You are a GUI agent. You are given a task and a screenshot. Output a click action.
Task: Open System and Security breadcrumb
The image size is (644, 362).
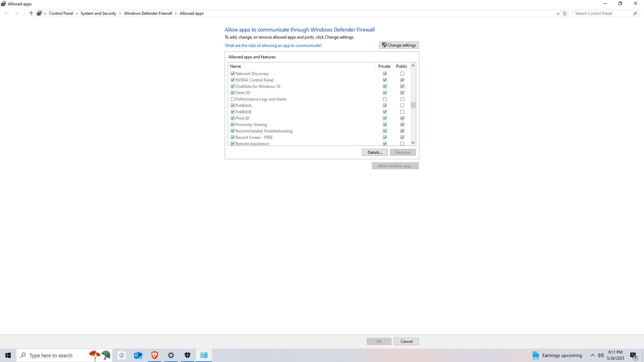[99, 13]
